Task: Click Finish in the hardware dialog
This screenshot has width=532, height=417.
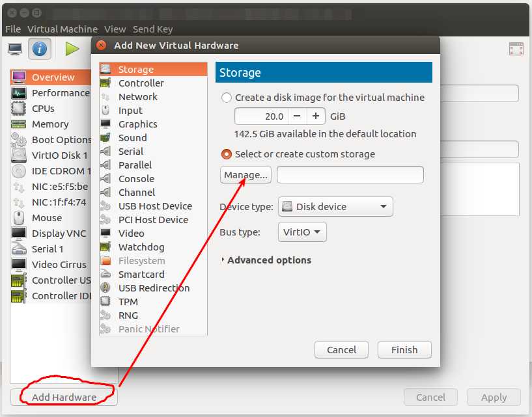Action: click(x=404, y=349)
